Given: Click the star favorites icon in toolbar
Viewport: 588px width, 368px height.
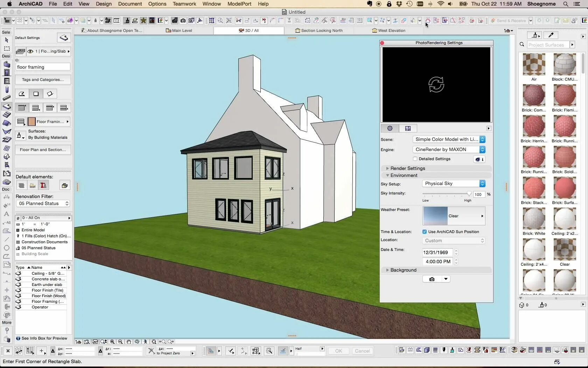Looking at the screenshot, I should point(143,21).
